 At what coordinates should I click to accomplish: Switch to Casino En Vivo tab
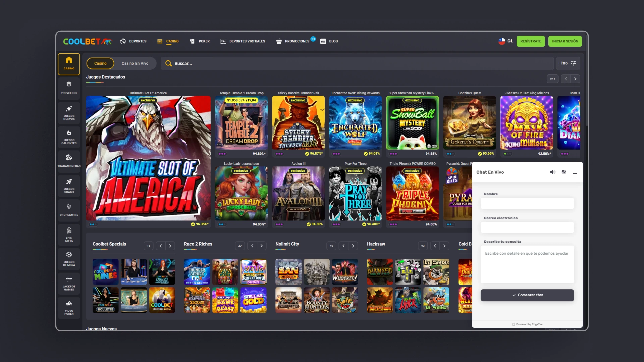[135, 63]
